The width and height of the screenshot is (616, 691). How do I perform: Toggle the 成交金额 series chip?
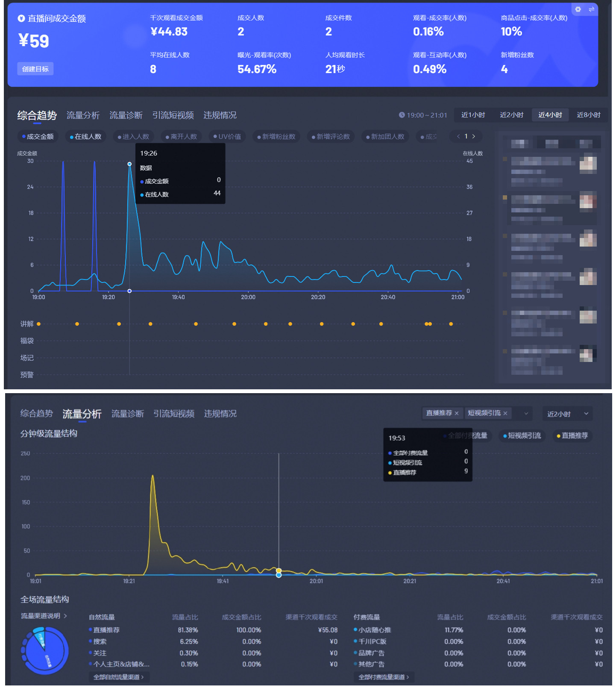click(38, 137)
